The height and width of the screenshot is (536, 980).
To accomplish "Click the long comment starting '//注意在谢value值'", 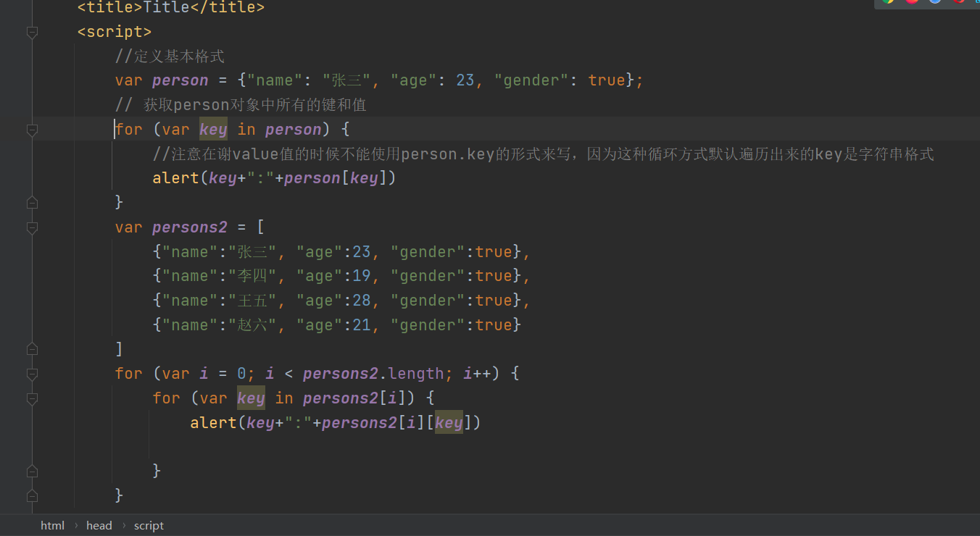I will coord(543,154).
